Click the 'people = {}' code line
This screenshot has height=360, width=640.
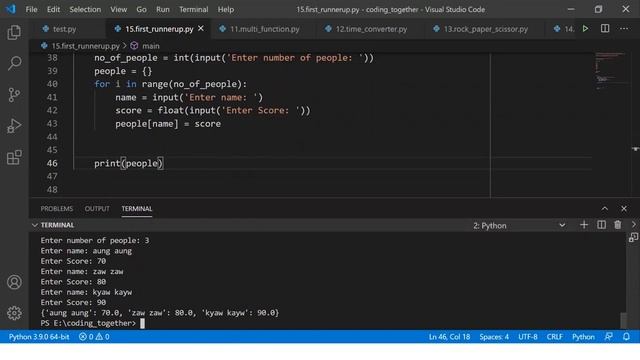point(123,71)
